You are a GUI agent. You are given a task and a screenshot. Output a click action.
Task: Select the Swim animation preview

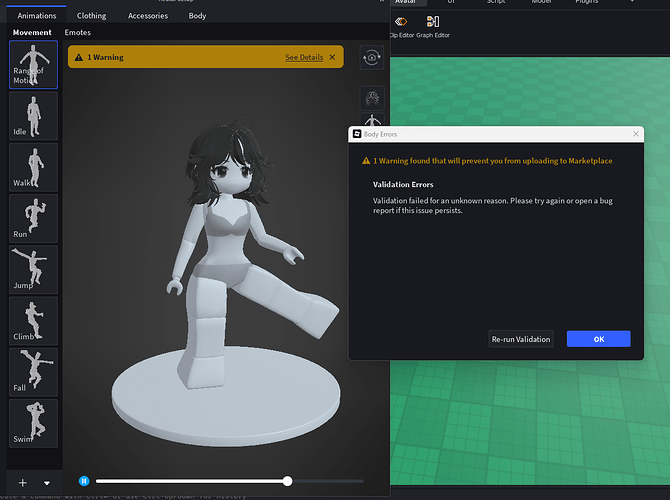point(33,424)
